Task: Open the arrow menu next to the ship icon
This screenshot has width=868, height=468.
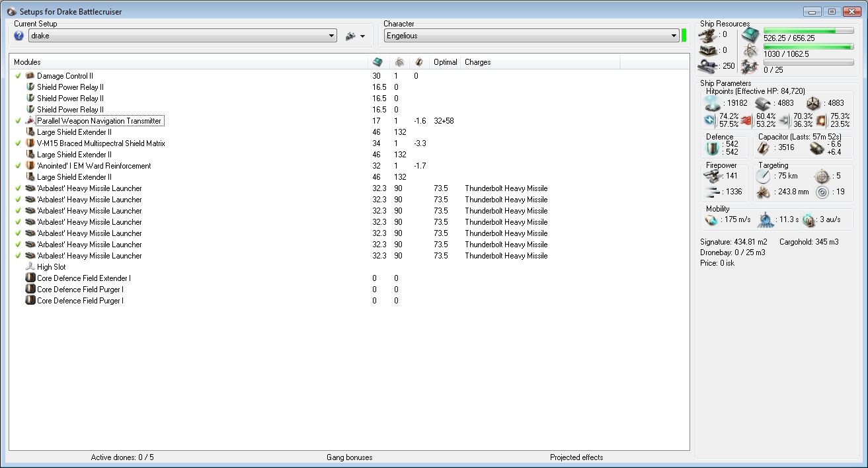Action: point(363,36)
